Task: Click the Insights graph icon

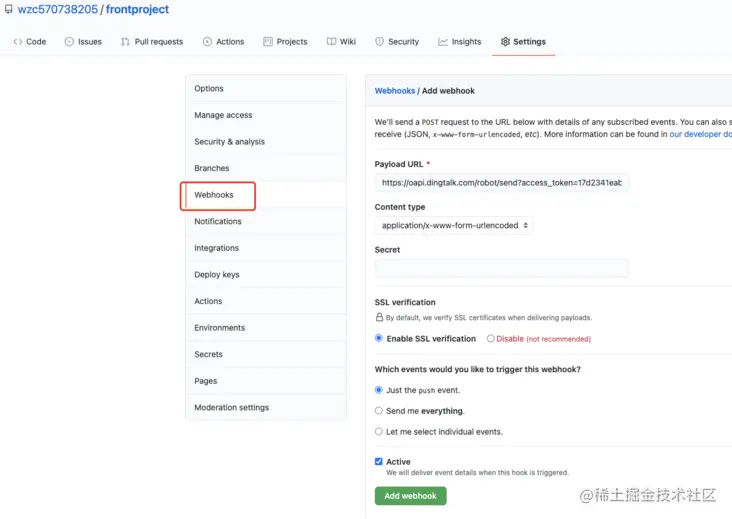Action: (443, 42)
